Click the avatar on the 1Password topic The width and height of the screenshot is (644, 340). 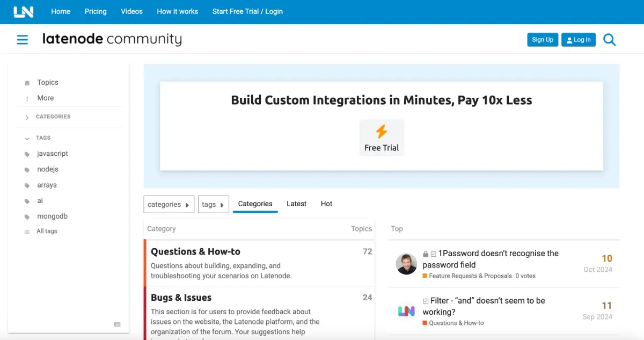click(407, 263)
